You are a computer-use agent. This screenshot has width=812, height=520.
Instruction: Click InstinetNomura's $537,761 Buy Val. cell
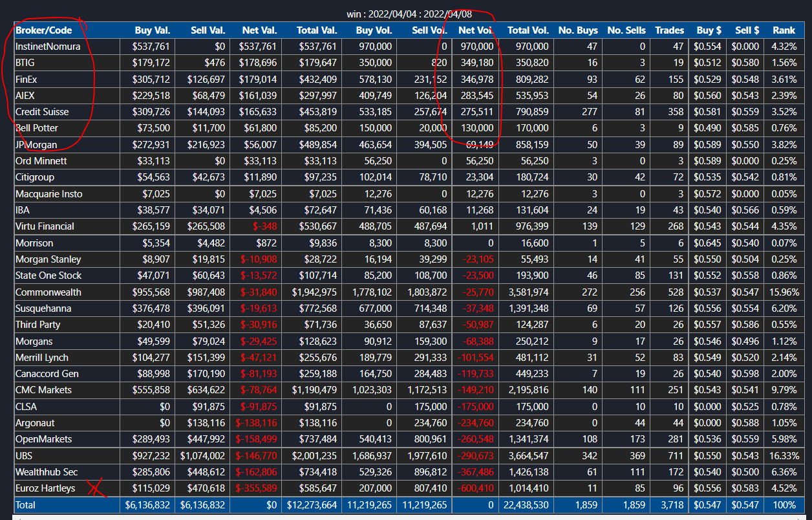coord(151,47)
